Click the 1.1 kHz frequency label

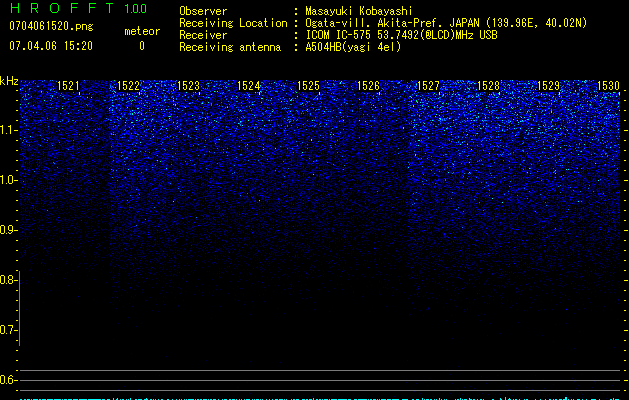[8, 130]
